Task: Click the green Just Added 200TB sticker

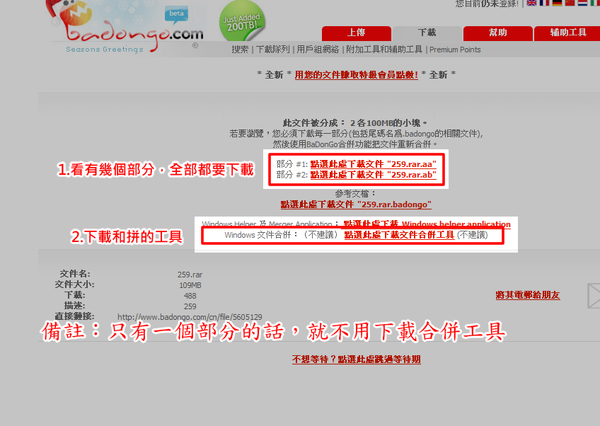Action: pyautogui.click(x=242, y=21)
